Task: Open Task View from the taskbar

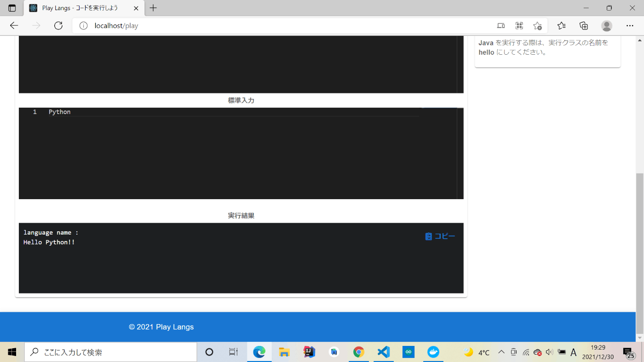Action: (234, 352)
